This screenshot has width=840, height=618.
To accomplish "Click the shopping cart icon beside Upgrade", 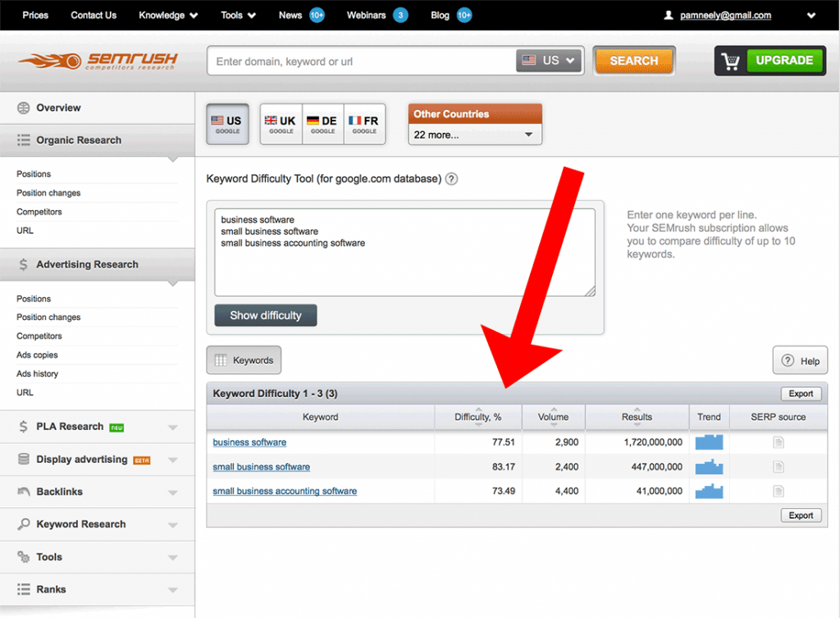I will (x=730, y=61).
